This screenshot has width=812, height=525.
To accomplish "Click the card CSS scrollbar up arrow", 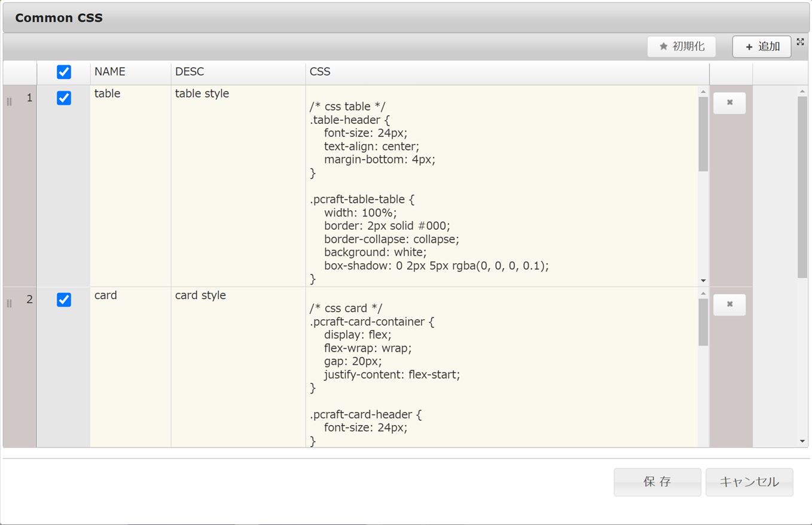I will 703,294.
